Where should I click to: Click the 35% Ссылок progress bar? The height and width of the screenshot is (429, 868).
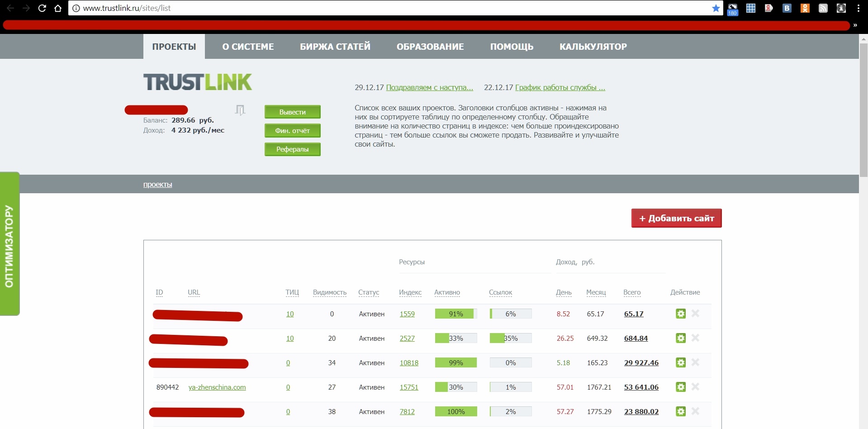tap(511, 338)
